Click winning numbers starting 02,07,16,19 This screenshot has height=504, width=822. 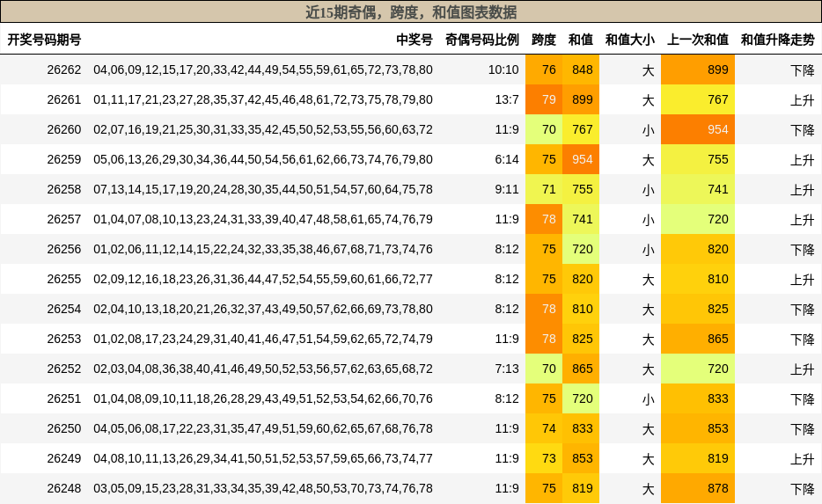click(263, 129)
